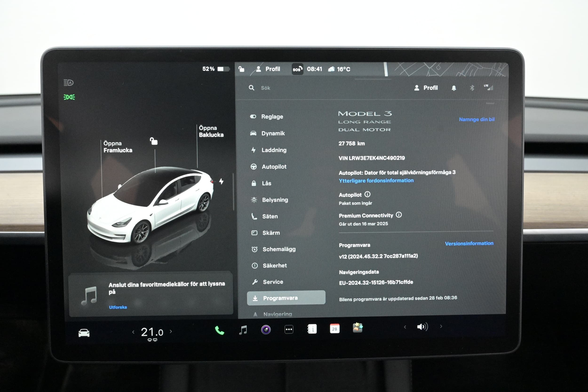Tap info icon next to Autopilot
The height and width of the screenshot is (392, 588).
tap(367, 194)
